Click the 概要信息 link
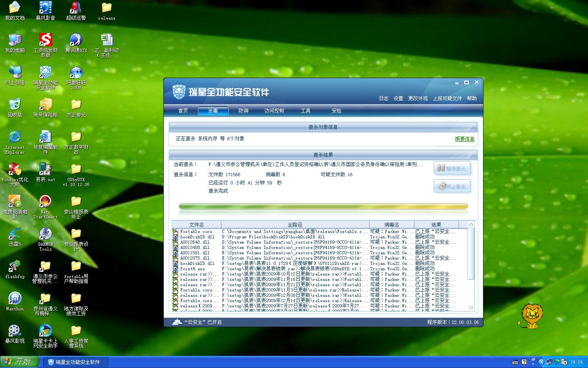Screen dimensions: 588x368 tap(465, 139)
